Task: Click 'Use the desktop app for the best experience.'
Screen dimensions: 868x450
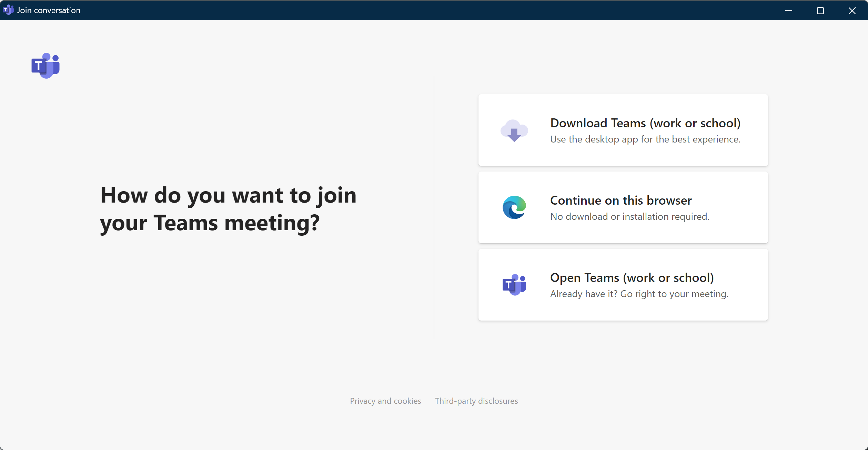Action: coord(645,139)
